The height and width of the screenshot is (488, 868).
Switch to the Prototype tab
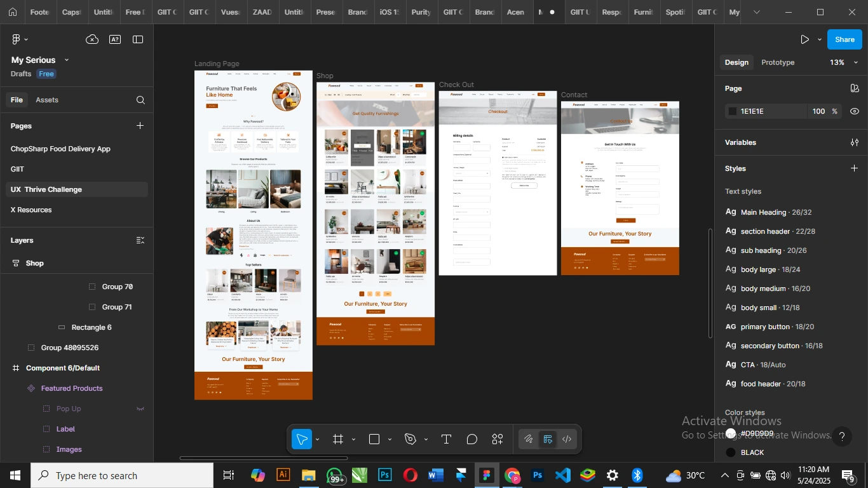point(776,62)
